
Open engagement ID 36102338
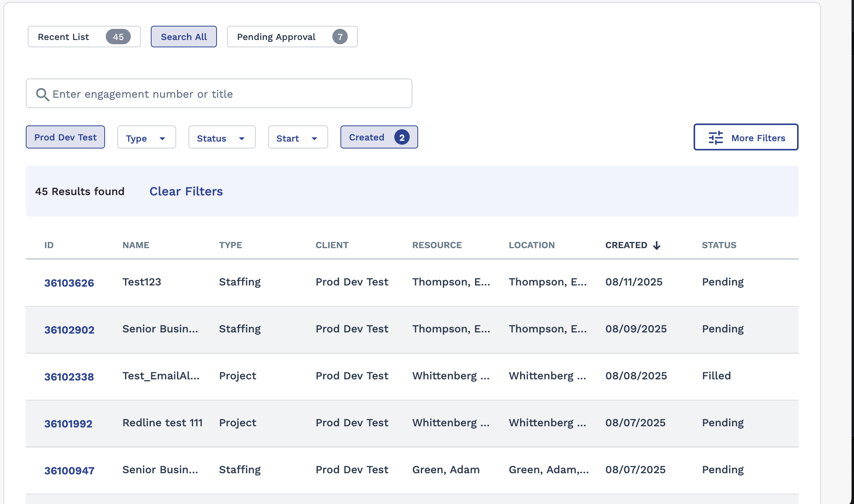pyautogui.click(x=69, y=377)
